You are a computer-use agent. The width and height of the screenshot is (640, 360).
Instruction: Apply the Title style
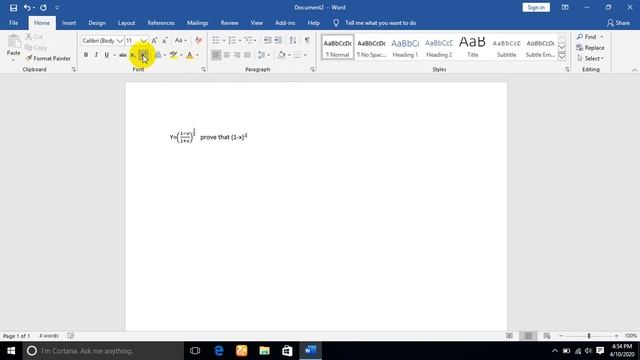click(x=473, y=47)
